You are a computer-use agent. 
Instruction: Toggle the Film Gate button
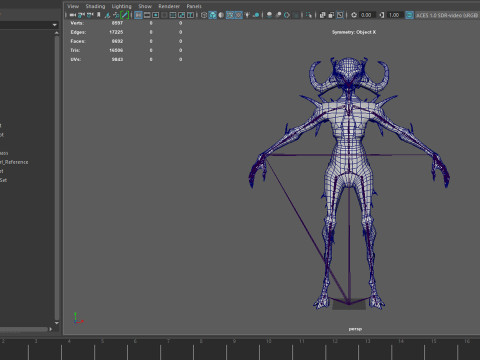(x=147, y=15)
